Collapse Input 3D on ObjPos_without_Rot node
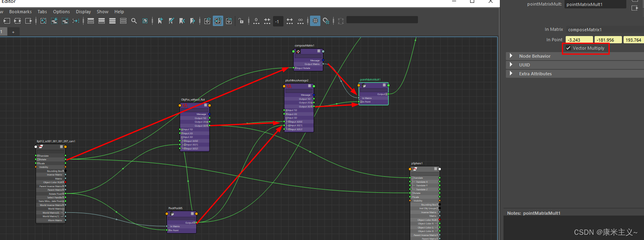Screen dimensions: 644x240 click(x=182, y=137)
